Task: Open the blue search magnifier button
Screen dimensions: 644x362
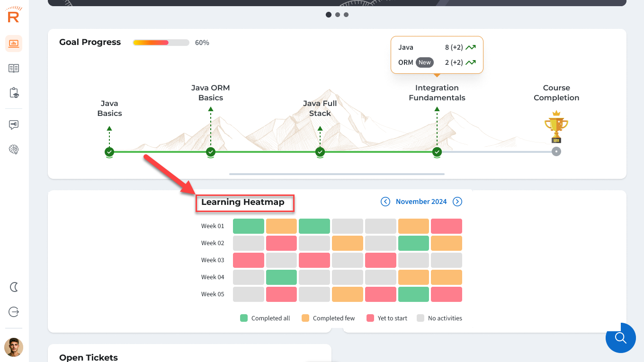Action: click(x=620, y=338)
